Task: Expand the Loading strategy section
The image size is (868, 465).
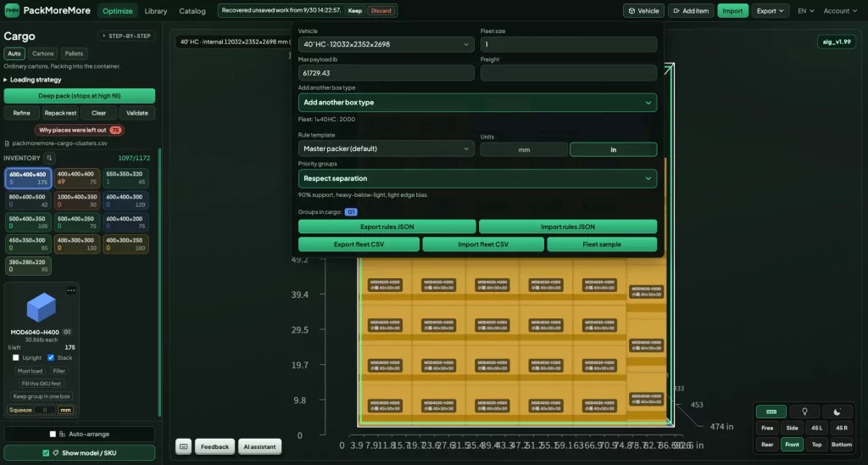Action: pos(33,80)
